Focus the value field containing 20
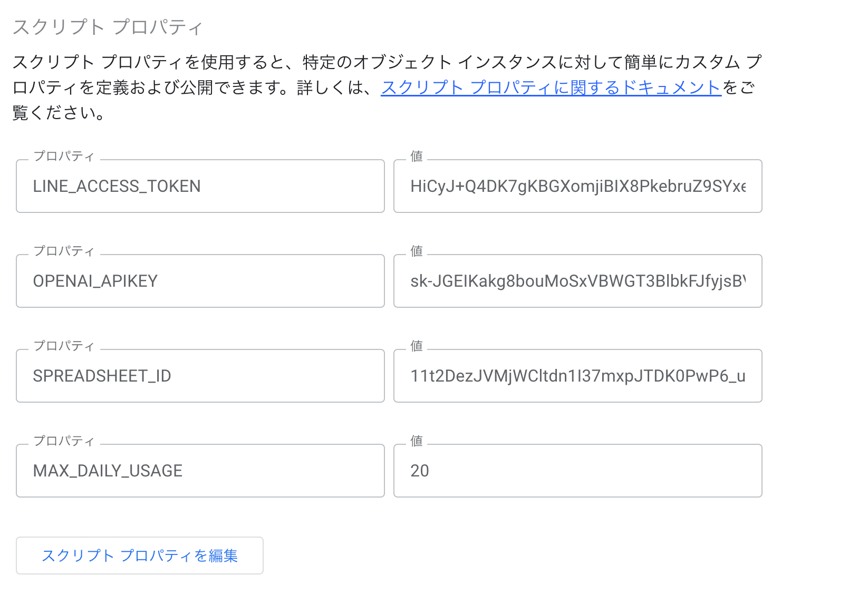The image size is (868, 604). [x=577, y=471]
